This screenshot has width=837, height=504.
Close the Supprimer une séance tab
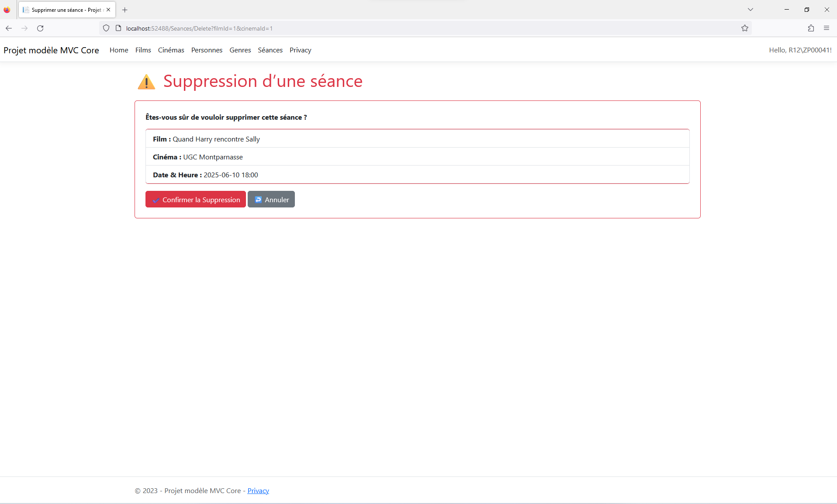(x=108, y=10)
